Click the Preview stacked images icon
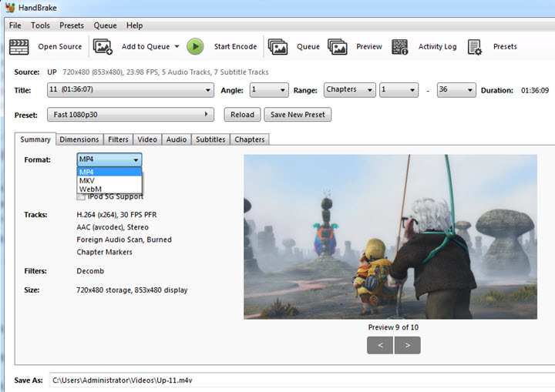The width and height of the screenshot is (555, 392). point(338,47)
